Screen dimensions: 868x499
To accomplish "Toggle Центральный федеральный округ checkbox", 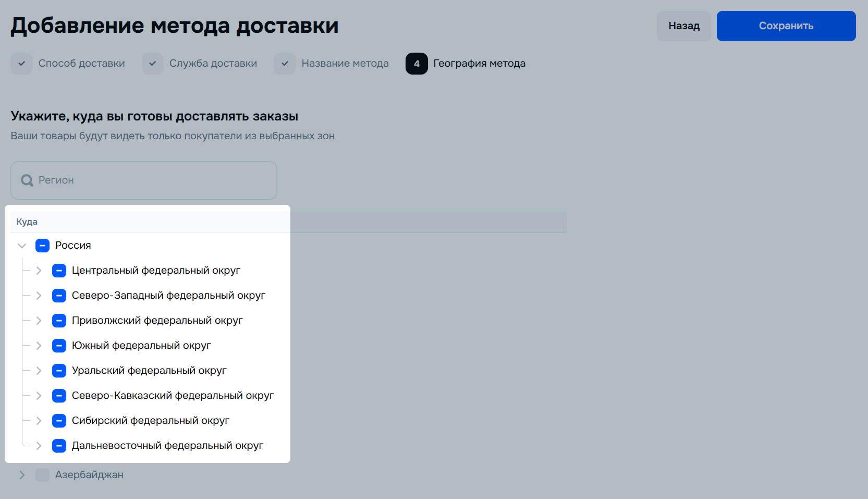I will [59, 271].
